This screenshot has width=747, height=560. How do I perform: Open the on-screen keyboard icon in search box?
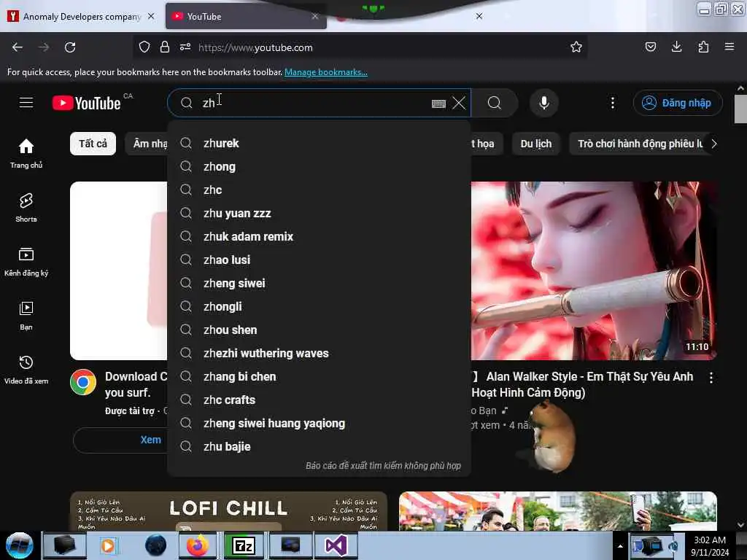click(x=438, y=104)
